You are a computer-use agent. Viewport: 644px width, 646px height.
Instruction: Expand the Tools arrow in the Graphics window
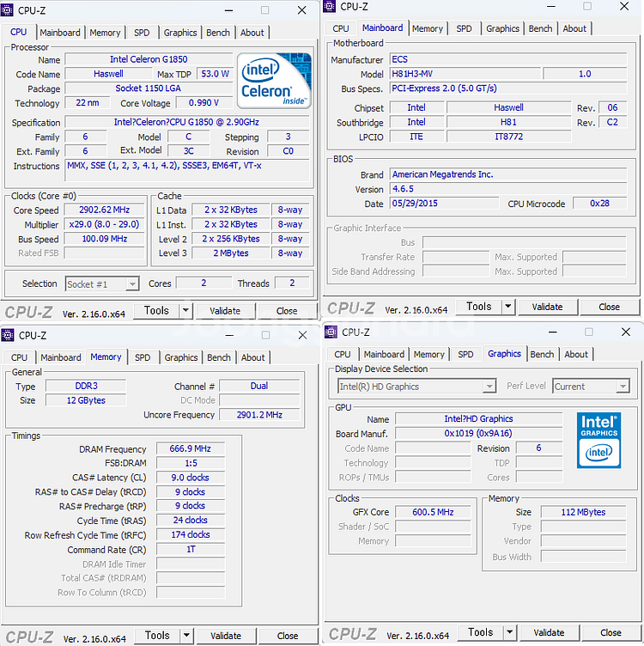tap(510, 632)
